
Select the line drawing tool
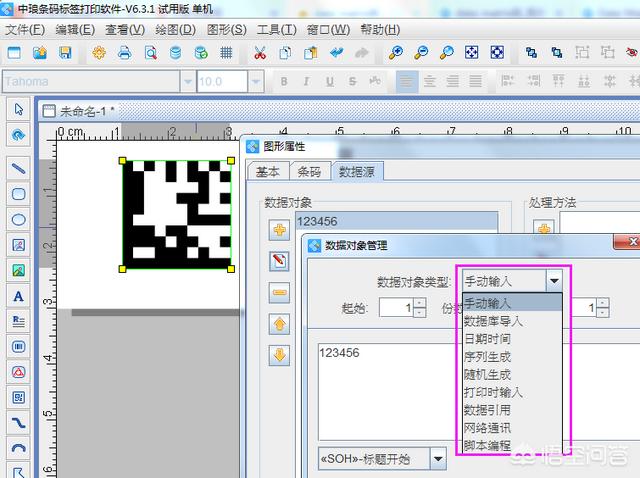(x=18, y=169)
